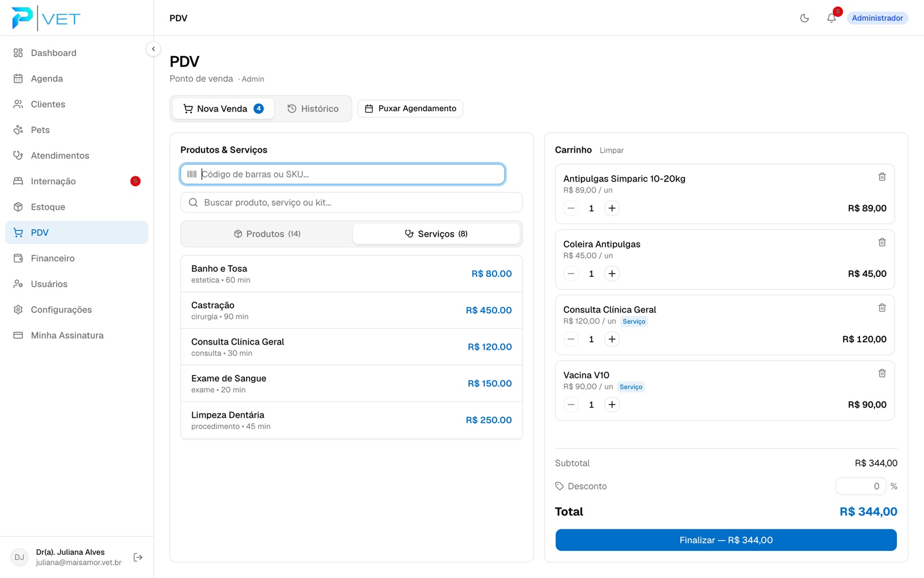
Task: Open Atendimentos in the sidebar
Action: tap(77, 155)
